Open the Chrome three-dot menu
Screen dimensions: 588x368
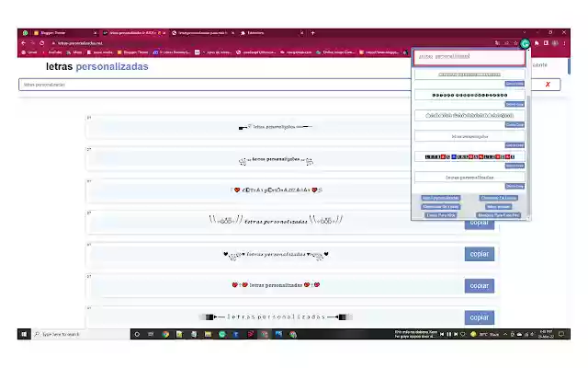(x=564, y=43)
